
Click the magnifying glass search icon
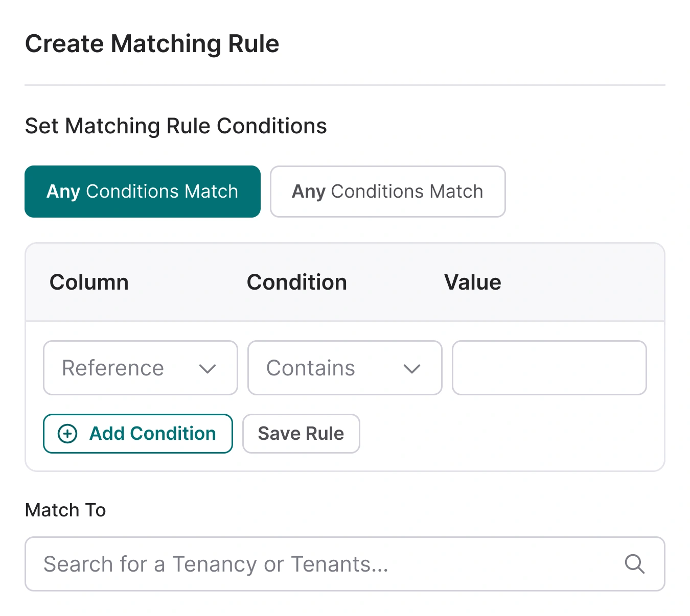(x=634, y=564)
